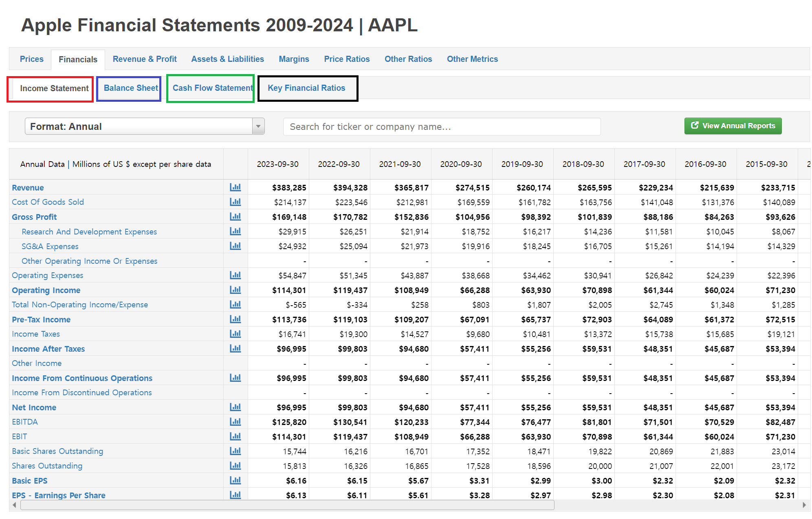
Task: Open the Research And Development Expenses link
Action: pos(89,232)
